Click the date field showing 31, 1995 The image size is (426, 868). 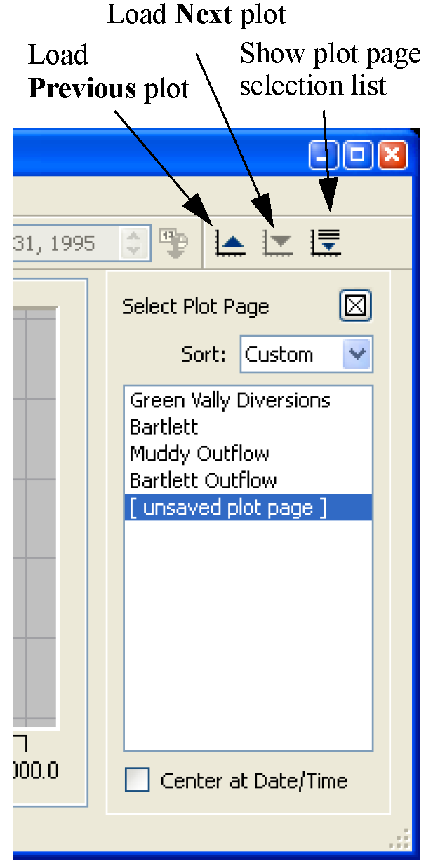[x=60, y=243]
